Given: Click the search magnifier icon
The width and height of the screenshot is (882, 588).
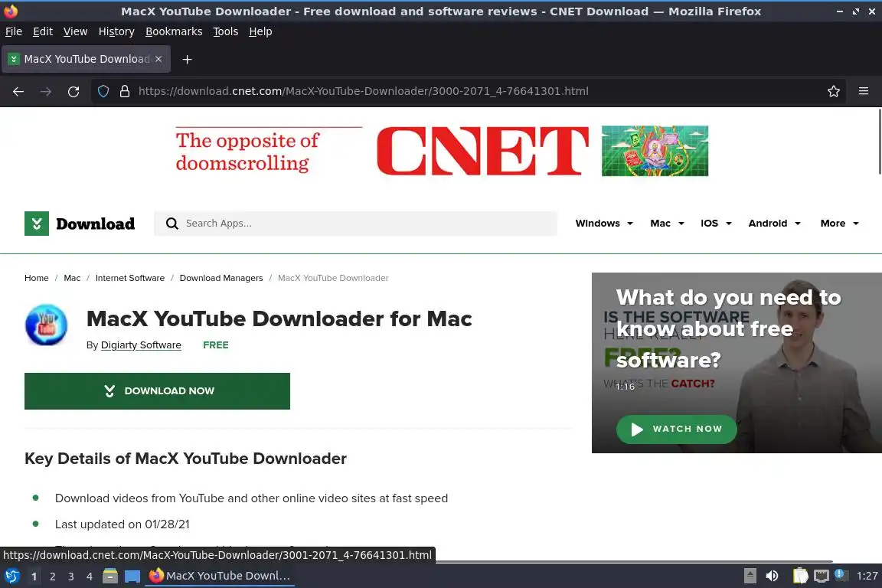Looking at the screenshot, I should [x=172, y=224].
